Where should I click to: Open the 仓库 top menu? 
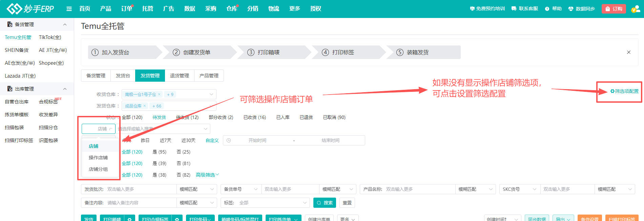[x=232, y=9]
